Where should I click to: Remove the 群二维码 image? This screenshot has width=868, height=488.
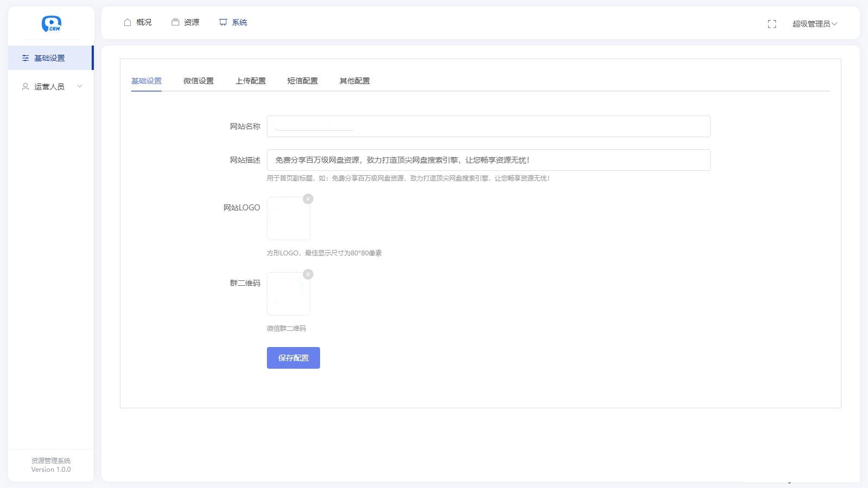[308, 274]
